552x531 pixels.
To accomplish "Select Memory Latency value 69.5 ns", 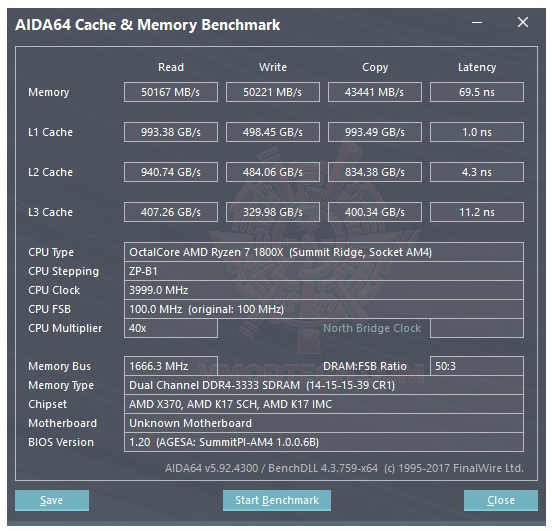I will point(477,92).
